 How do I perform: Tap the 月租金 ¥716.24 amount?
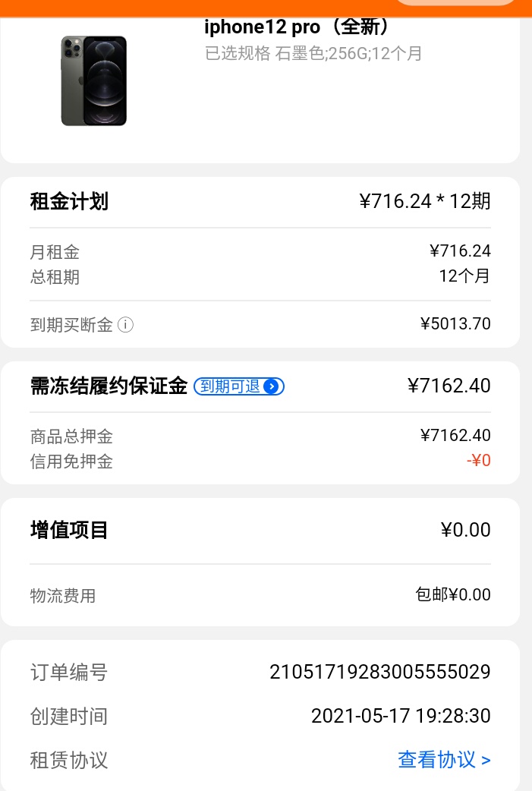coord(460,251)
